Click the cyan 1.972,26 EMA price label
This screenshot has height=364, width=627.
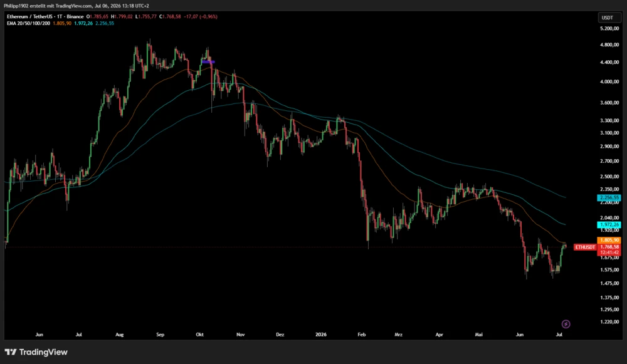[x=609, y=225]
